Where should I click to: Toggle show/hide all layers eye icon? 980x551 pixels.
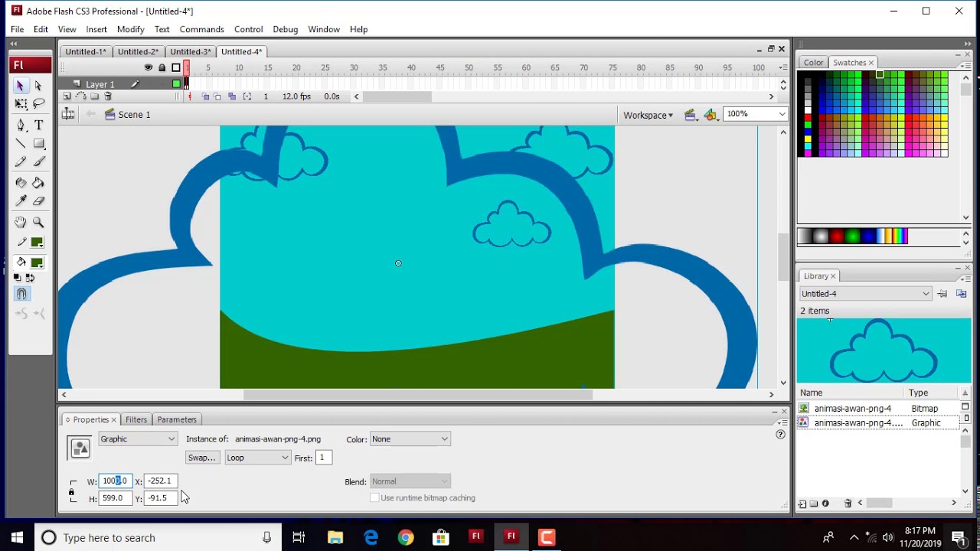[x=148, y=67]
